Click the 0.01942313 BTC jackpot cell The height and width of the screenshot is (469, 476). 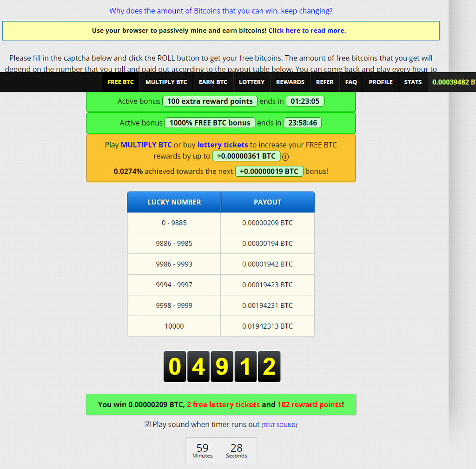(x=267, y=326)
